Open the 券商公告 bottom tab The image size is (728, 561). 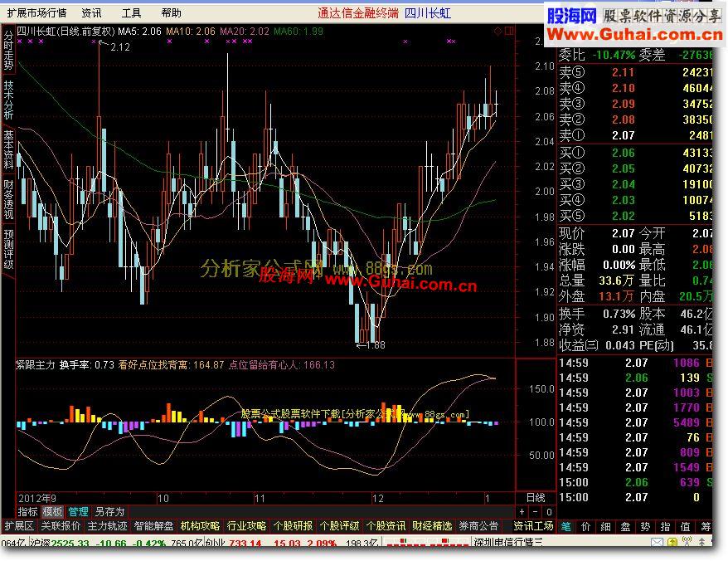(x=478, y=526)
